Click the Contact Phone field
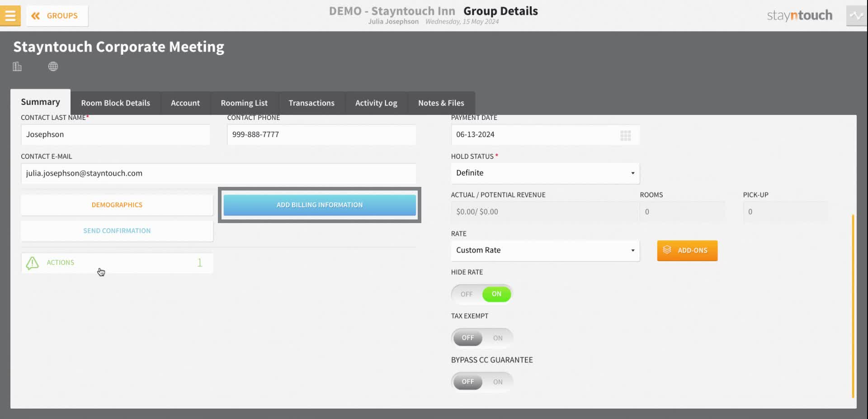This screenshot has width=868, height=419. pyautogui.click(x=321, y=134)
